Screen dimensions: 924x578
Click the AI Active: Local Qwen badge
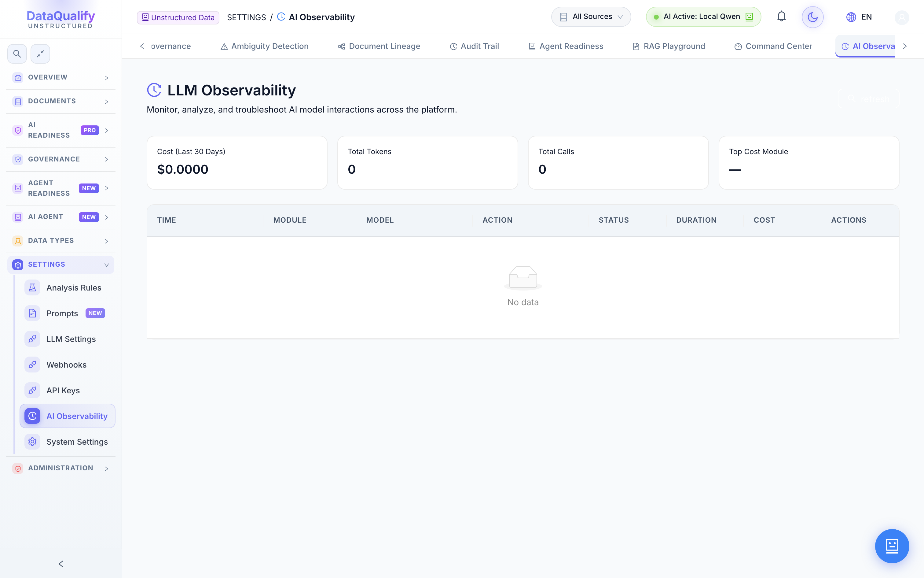coord(703,17)
